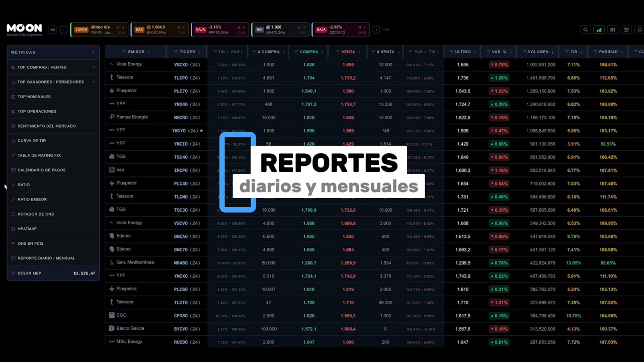This screenshot has height=362, width=644.
Task: Sort by red Venta price column
Action: coord(348,52)
